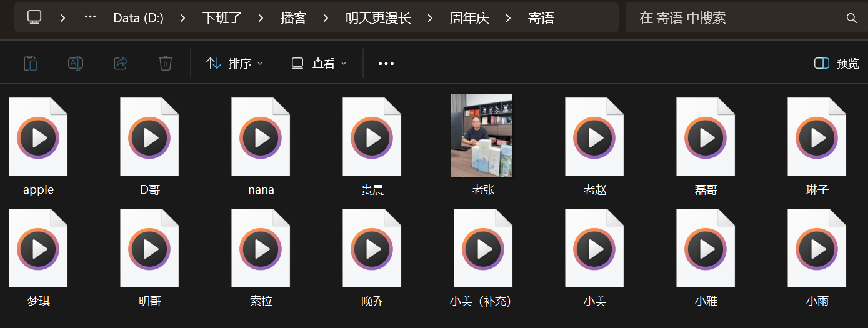The width and height of the screenshot is (868, 328).
Task: Click the rename icon in toolbar
Action: click(76, 63)
